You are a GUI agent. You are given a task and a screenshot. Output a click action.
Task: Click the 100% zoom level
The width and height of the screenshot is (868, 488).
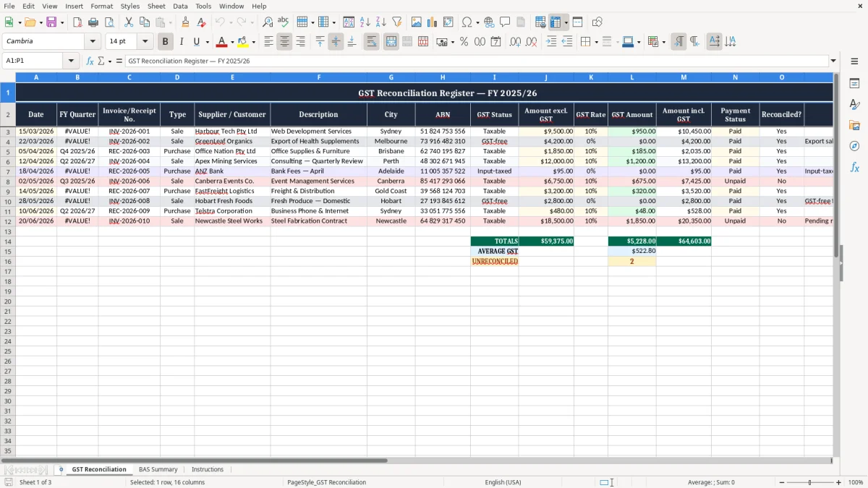pyautogui.click(x=856, y=482)
